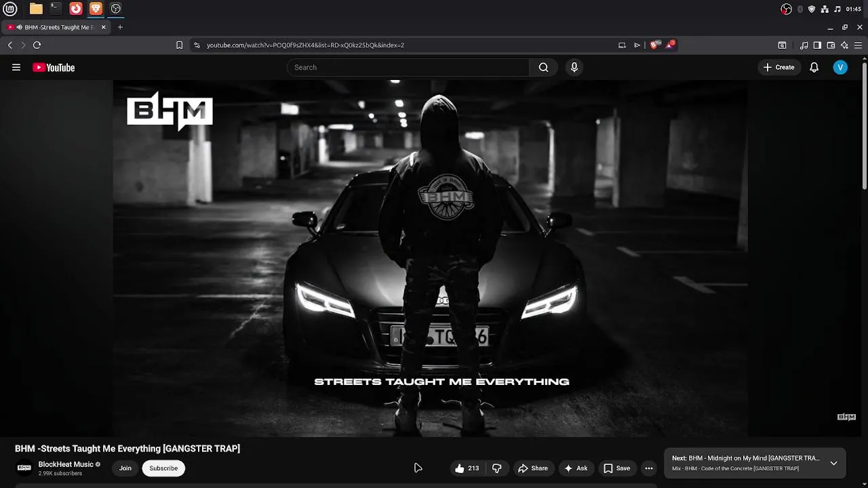Save video to a playlist

(x=617, y=468)
